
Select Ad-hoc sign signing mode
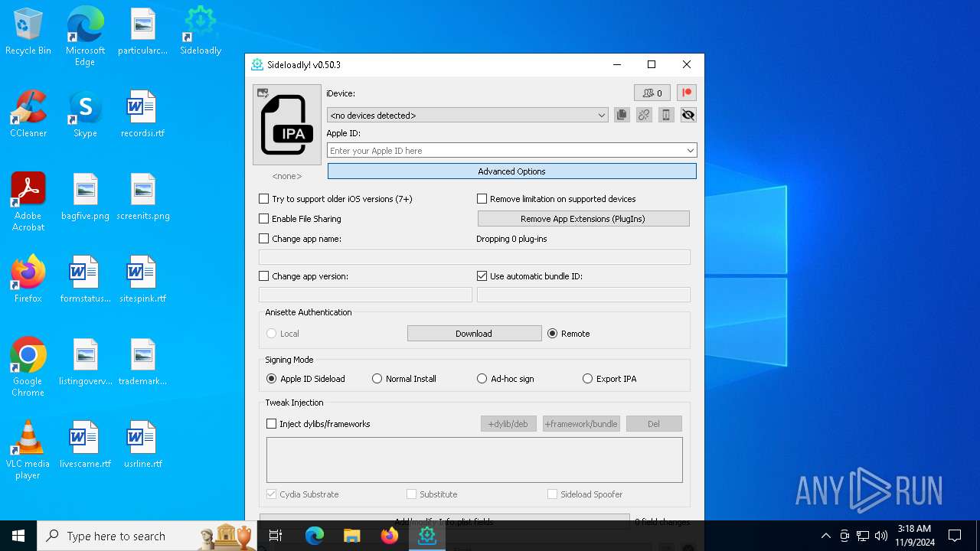(482, 379)
